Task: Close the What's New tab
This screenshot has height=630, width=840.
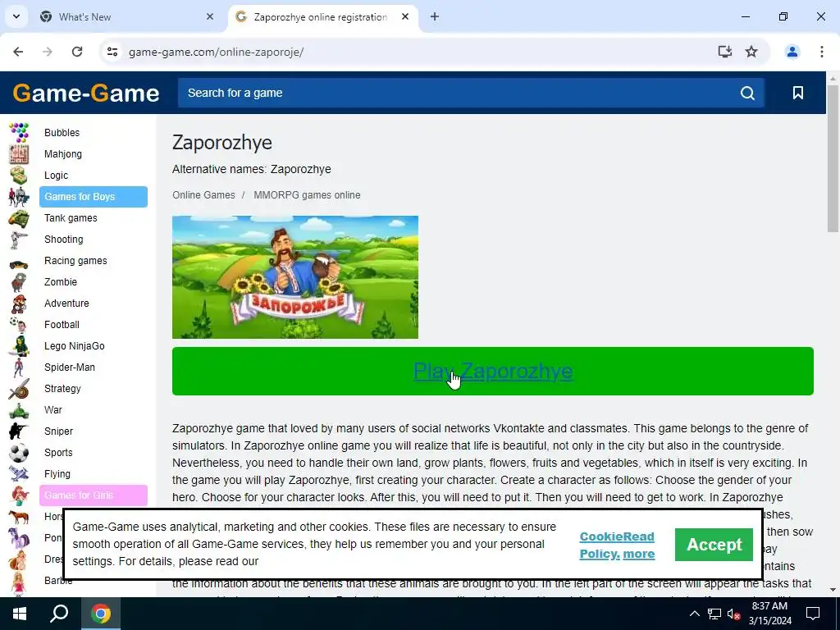Action: (209, 16)
